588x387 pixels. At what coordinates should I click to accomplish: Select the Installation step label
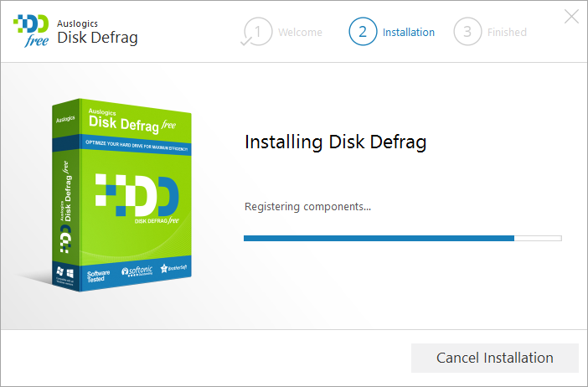[409, 32]
